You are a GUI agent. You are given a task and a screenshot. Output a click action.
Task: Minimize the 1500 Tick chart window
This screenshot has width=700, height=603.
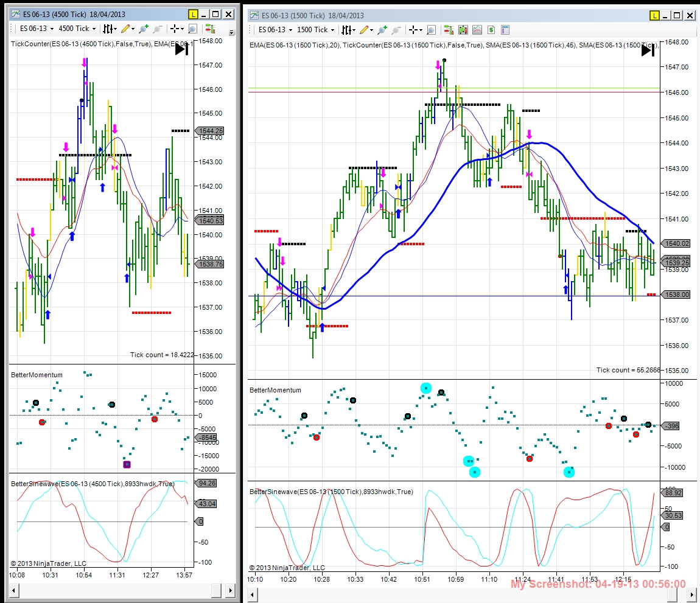665,16
